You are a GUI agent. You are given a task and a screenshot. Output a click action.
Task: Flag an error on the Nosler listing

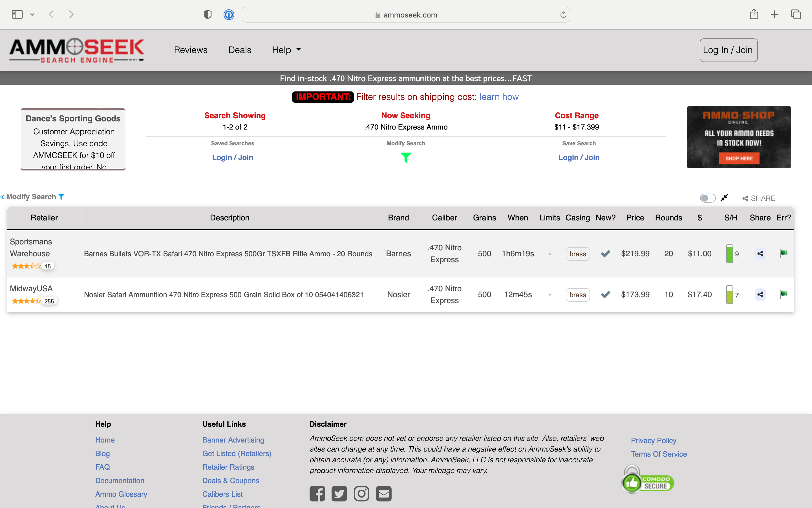(784, 295)
